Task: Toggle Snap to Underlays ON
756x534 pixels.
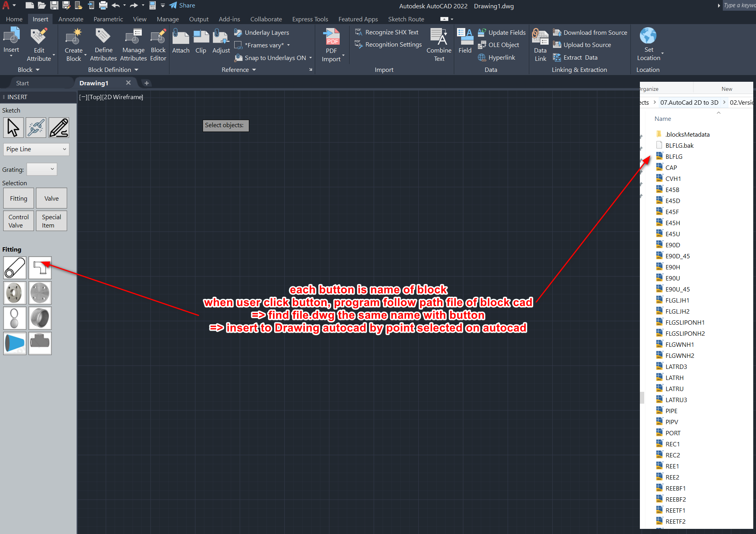Action: click(271, 58)
